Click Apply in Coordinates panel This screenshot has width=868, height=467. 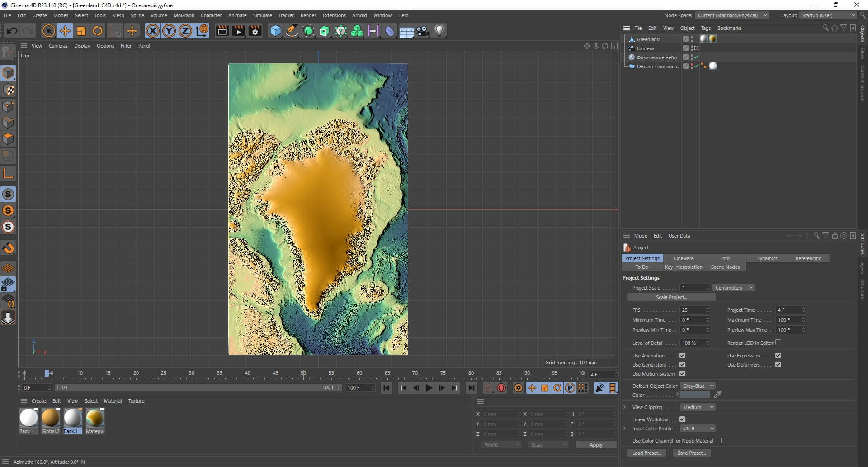click(x=596, y=445)
